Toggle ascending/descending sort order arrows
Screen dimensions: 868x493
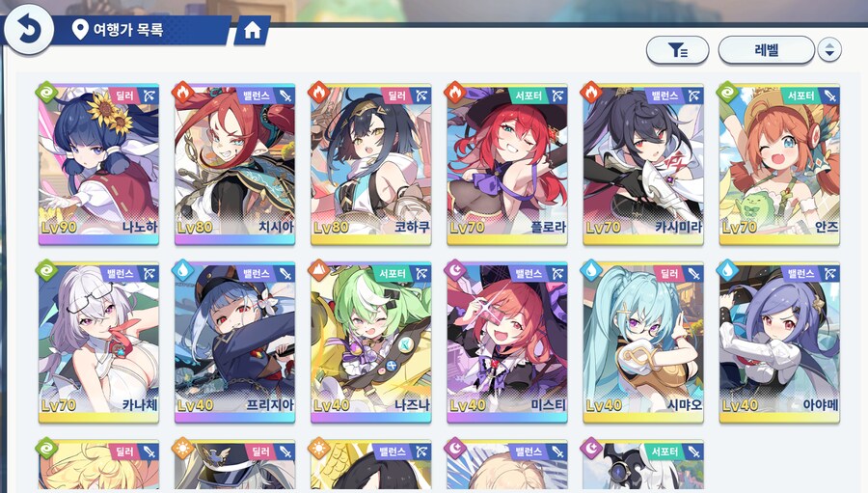[829, 50]
